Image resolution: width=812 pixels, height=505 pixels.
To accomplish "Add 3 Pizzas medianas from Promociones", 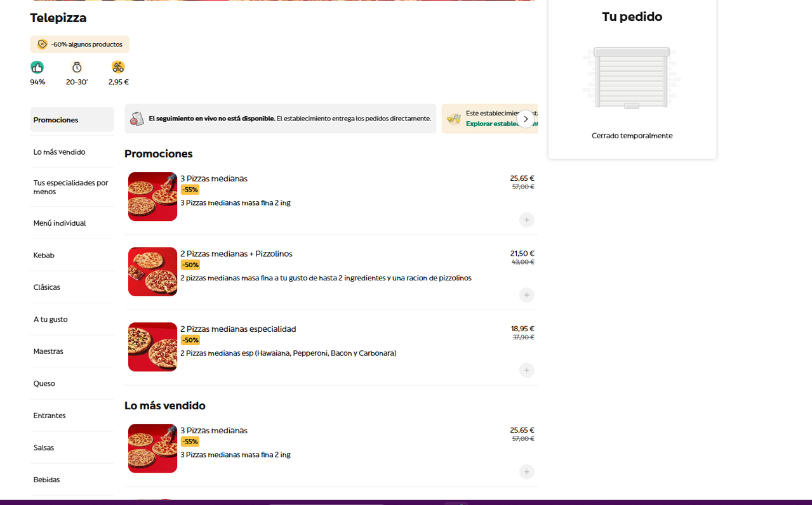I will (x=526, y=220).
